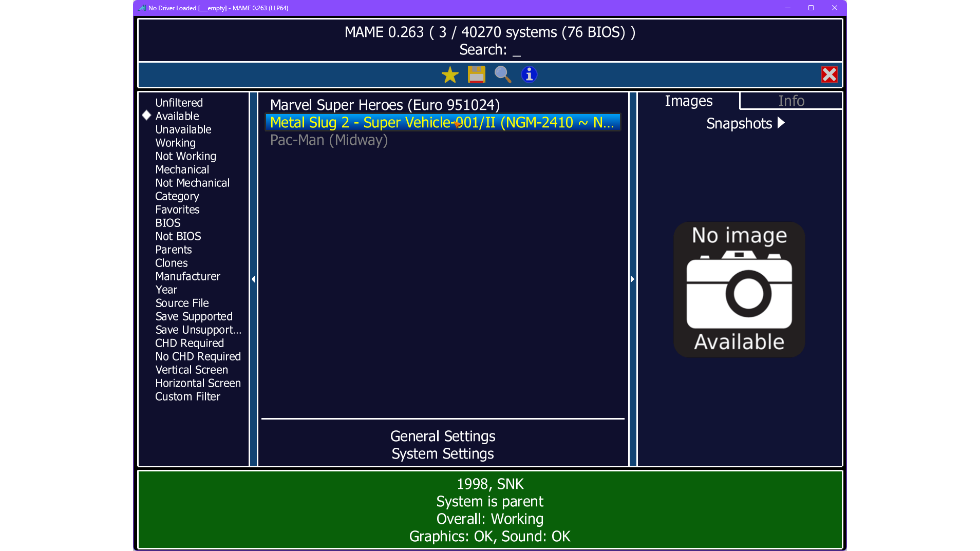Choose the Working filter
Image resolution: width=980 pixels, height=551 pixels.
(x=176, y=143)
